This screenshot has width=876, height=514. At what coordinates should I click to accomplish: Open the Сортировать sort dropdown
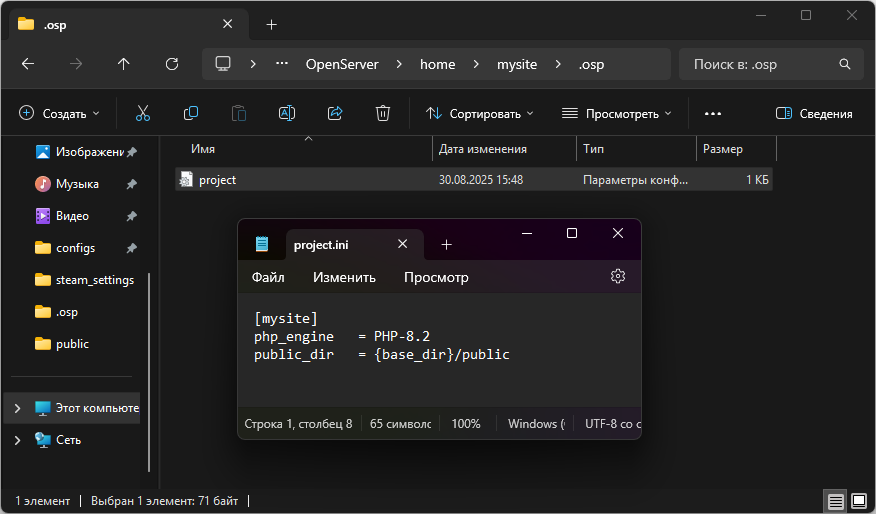(480, 114)
